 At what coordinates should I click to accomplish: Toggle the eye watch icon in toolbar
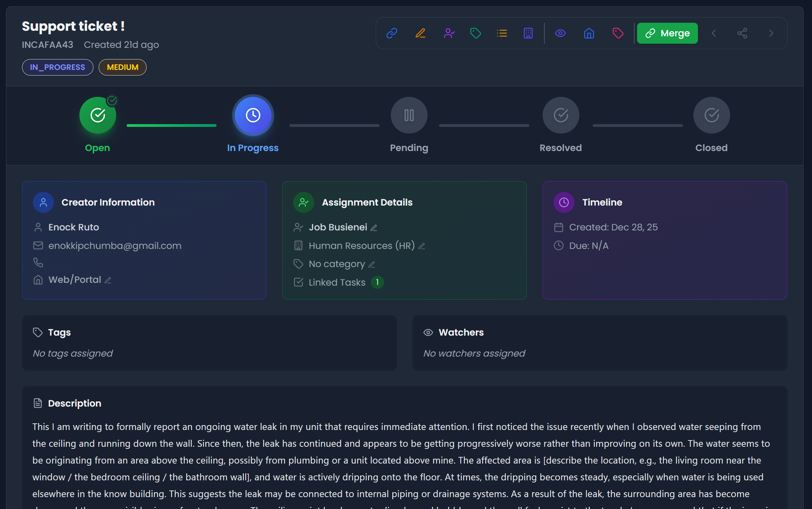[560, 33]
